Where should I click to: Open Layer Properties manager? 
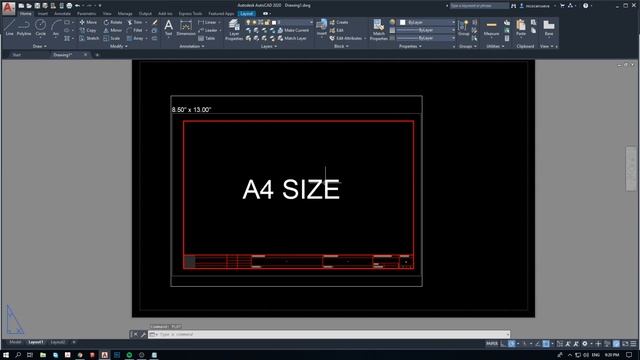tap(234, 29)
